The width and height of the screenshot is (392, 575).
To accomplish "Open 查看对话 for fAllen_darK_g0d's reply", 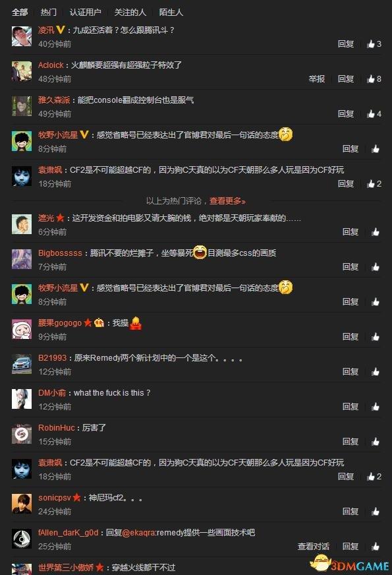I will coord(313,547).
